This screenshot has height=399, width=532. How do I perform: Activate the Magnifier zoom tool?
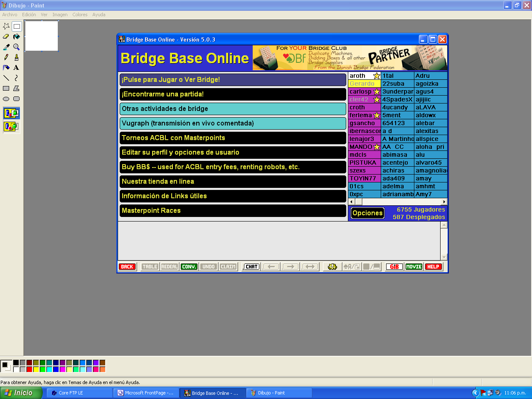tap(17, 47)
